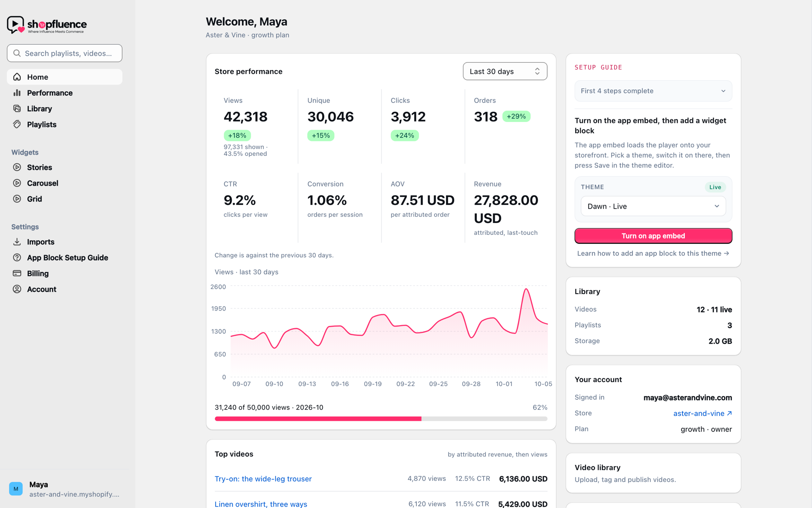
Task: Click the App Block Setup Guide help icon
Action: click(x=17, y=257)
